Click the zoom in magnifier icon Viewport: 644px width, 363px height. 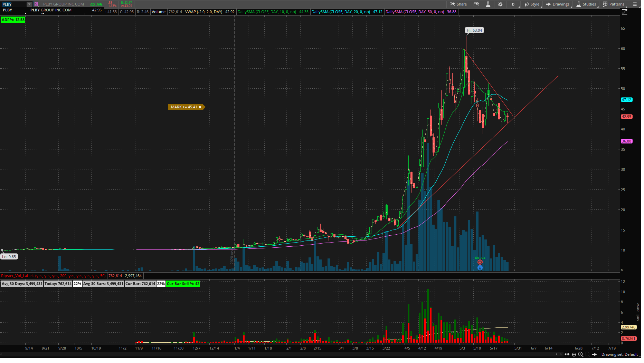(x=581, y=354)
